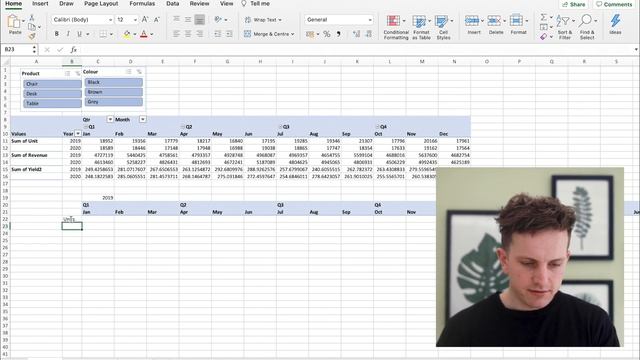This screenshot has width=640, height=360.
Task: Click the AutoSum sigma icon
Action: click(x=543, y=17)
